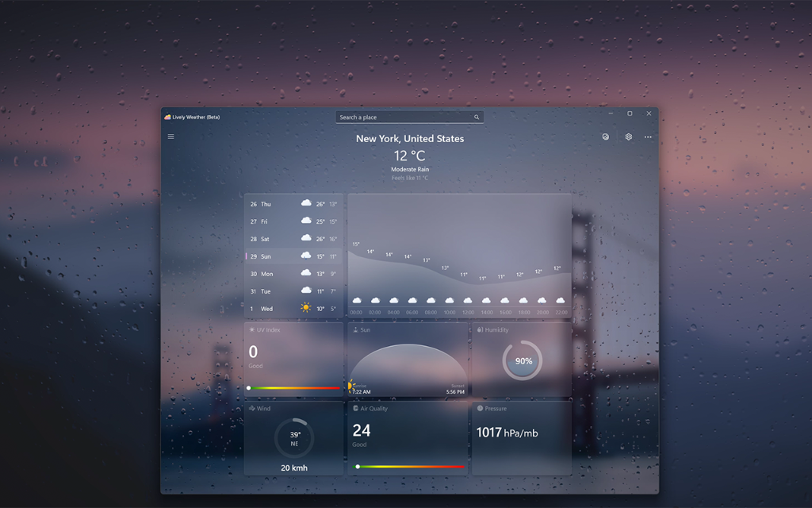Click the cloud icon above 00:00
The width and height of the screenshot is (812, 508).
pyautogui.click(x=357, y=300)
